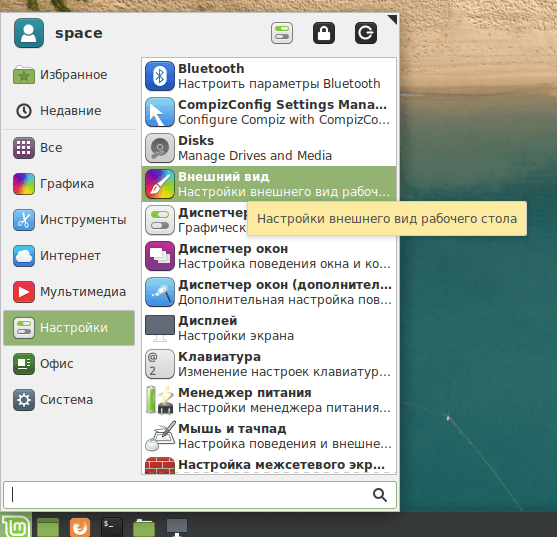This screenshot has width=557, height=537.
Task: Click 'Настройки экрана' description text
Action: [236, 336]
